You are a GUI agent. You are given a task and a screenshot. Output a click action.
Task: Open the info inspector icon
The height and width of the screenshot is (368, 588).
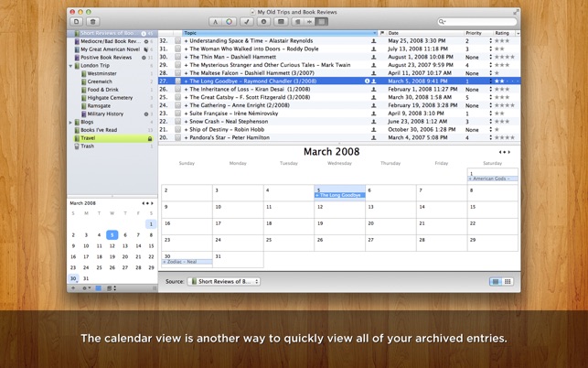[263, 22]
